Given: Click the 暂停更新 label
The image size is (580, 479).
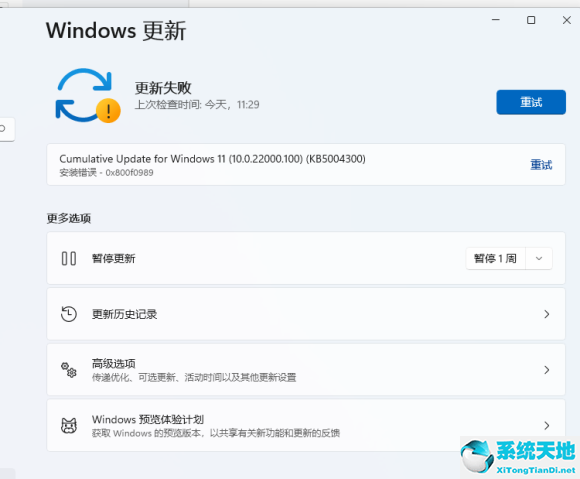Looking at the screenshot, I should tap(114, 258).
